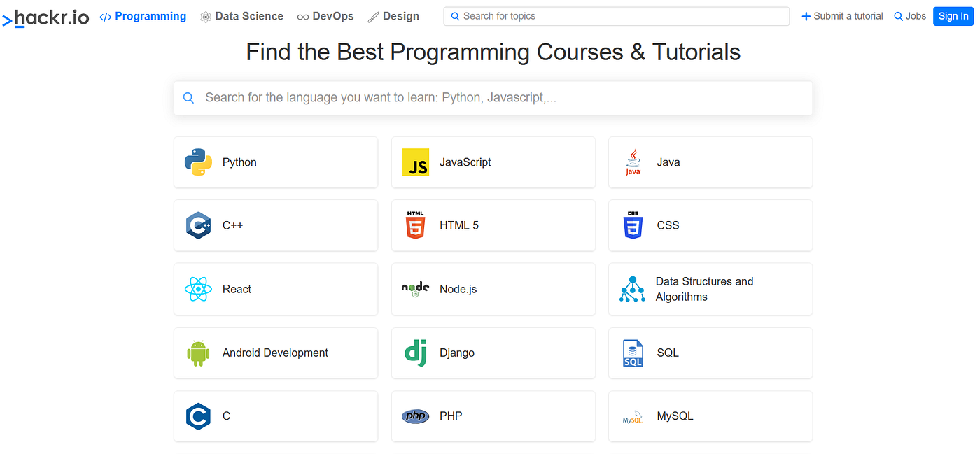Select the HTML 5 label text

459,225
